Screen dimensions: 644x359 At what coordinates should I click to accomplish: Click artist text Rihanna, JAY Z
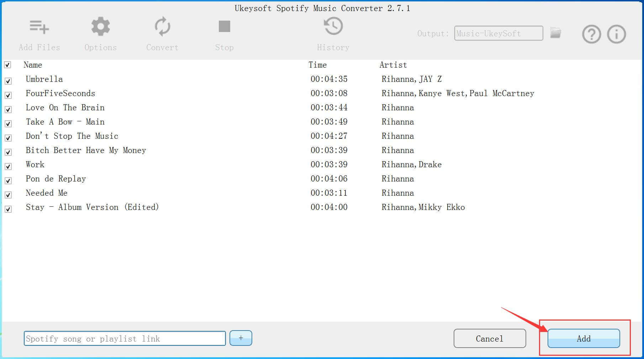[412, 79]
